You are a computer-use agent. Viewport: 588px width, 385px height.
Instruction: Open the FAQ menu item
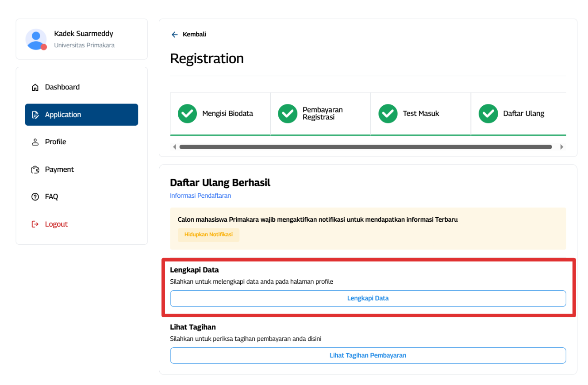[51, 197]
